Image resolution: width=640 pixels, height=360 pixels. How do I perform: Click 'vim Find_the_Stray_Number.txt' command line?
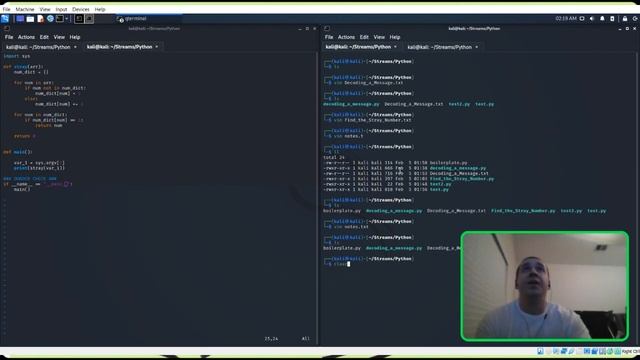pos(372,120)
